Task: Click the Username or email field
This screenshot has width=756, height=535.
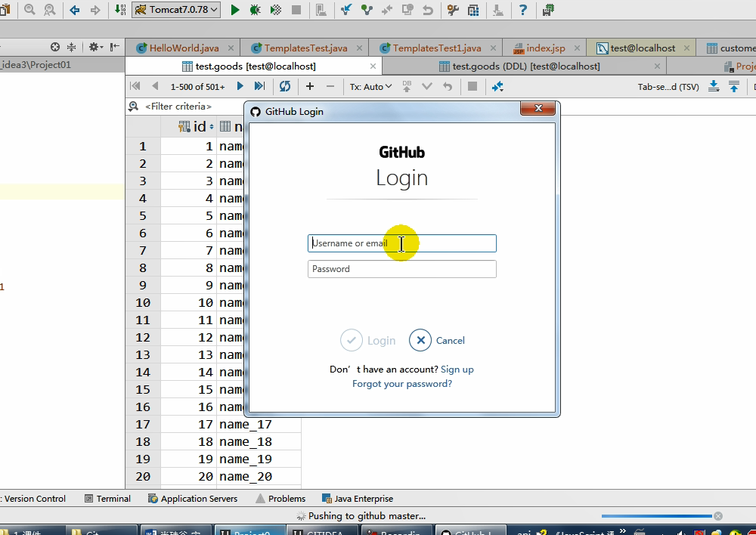Action: (401, 243)
